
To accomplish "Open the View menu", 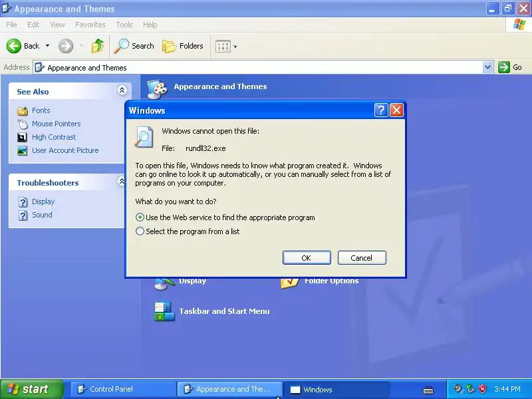I will [57, 25].
